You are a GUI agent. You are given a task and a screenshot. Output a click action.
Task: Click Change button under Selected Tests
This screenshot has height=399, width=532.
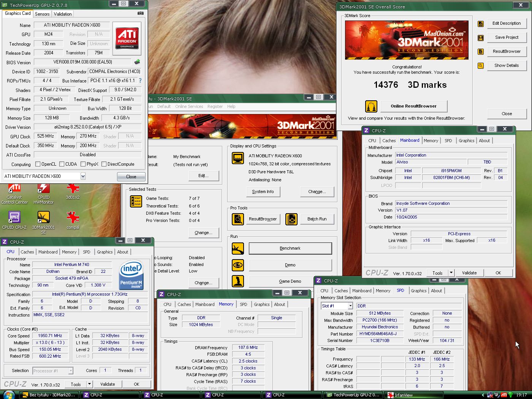click(204, 233)
